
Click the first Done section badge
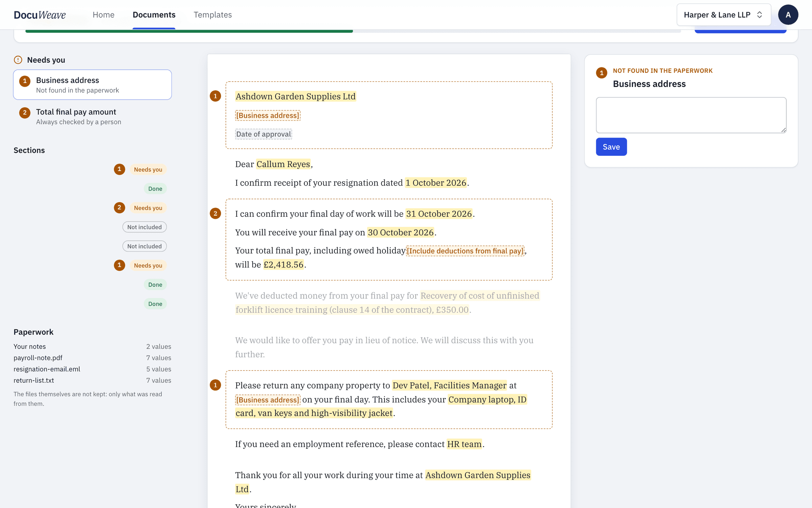click(155, 189)
